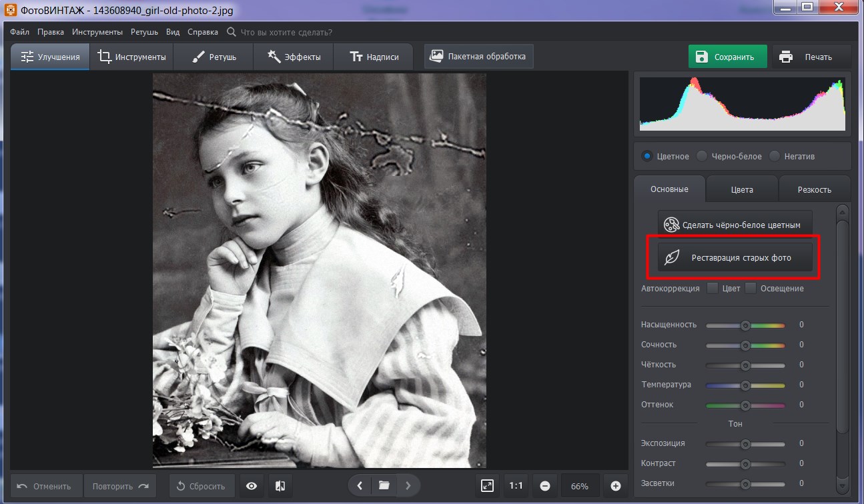Click the green Сохранить button
The width and height of the screenshot is (864, 504).
click(x=727, y=57)
